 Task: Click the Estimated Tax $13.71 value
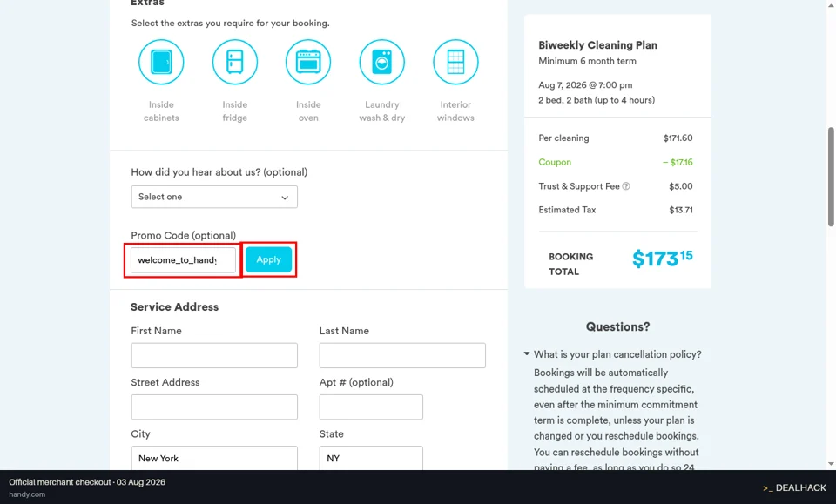[x=681, y=210]
